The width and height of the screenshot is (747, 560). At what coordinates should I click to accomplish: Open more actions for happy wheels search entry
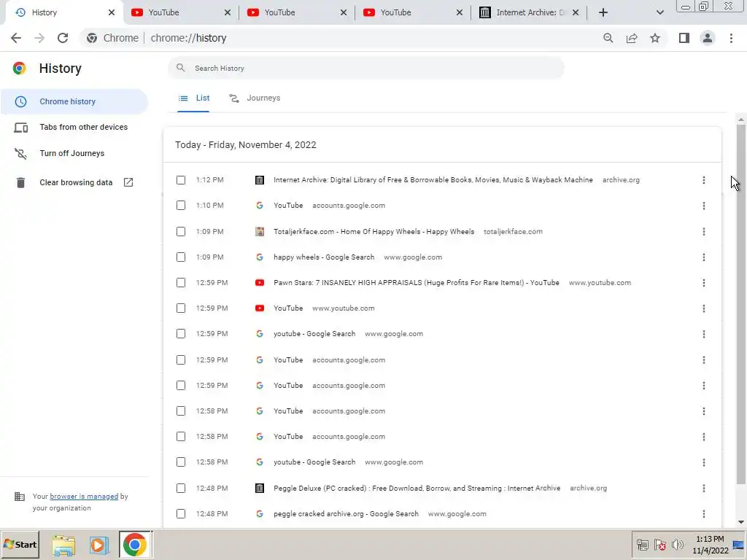(x=704, y=257)
